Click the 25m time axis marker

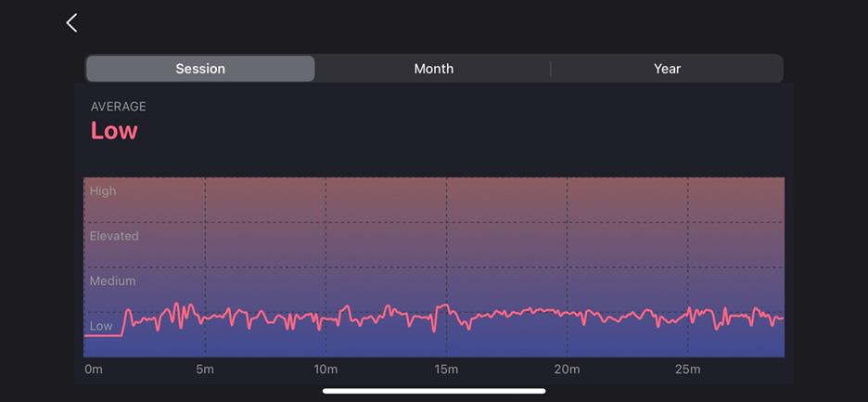687,370
